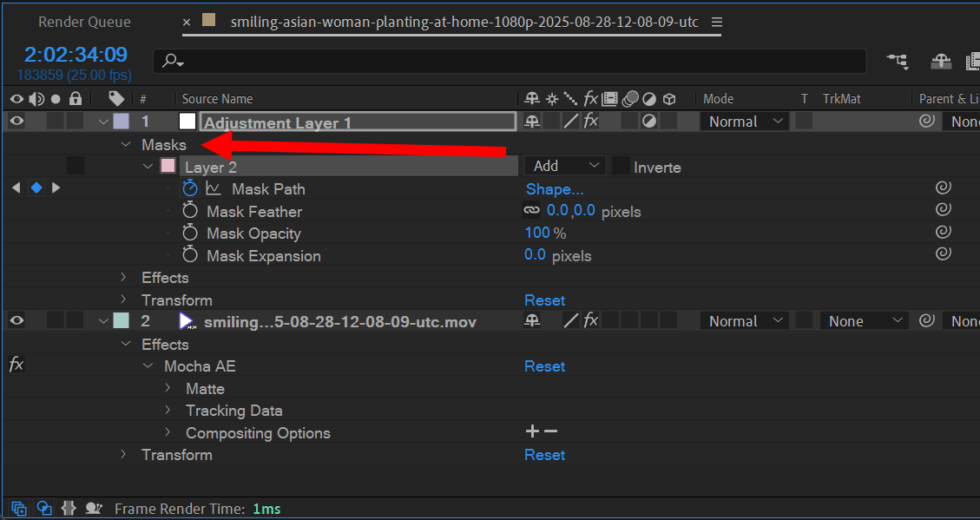Toggle Mocha AE fx effect switch

pyautogui.click(x=16, y=365)
